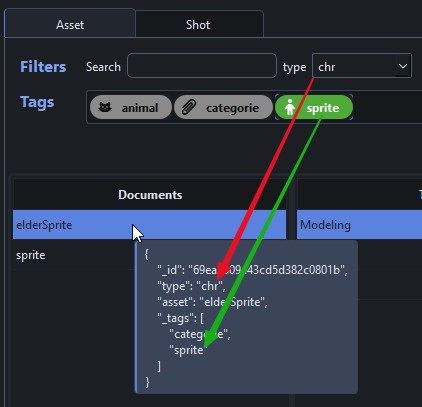This screenshot has width=422, height=407.
Task: Open the Shot tab
Action: click(199, 25)
